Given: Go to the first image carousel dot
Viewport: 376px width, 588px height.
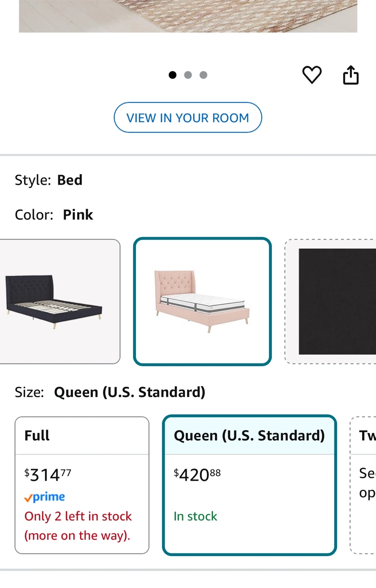Looking at the screenshot, I should pyautogui.click(x=173, y=75).
